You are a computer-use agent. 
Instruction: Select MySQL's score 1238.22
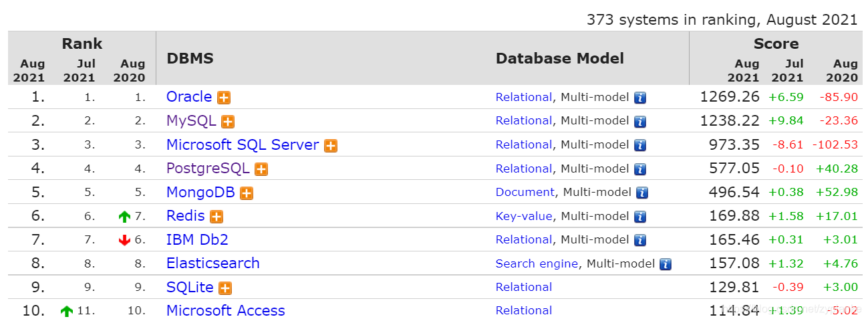click(730, 120)
